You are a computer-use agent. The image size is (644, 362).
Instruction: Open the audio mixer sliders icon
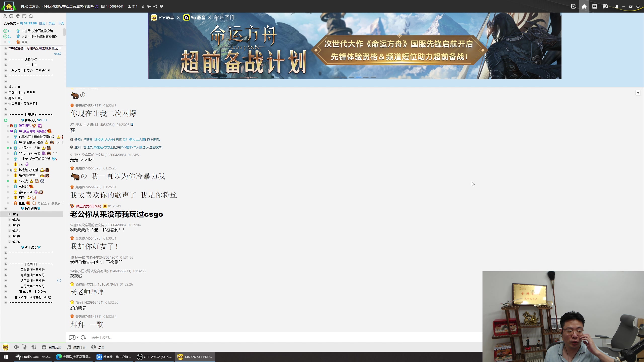point(34,347)
